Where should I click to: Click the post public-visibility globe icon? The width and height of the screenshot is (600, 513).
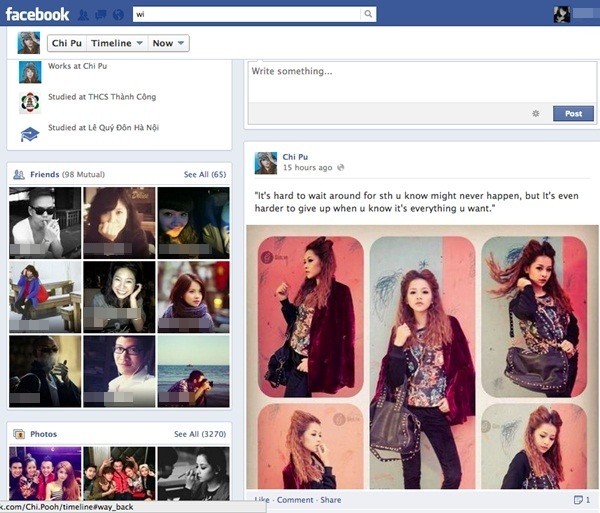click(341, 167)
